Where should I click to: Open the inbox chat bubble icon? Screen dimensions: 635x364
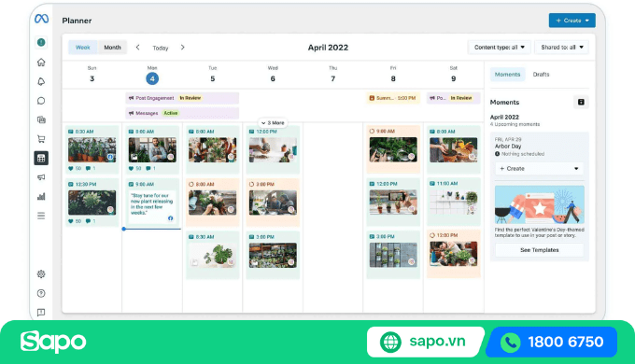(41, 101)
